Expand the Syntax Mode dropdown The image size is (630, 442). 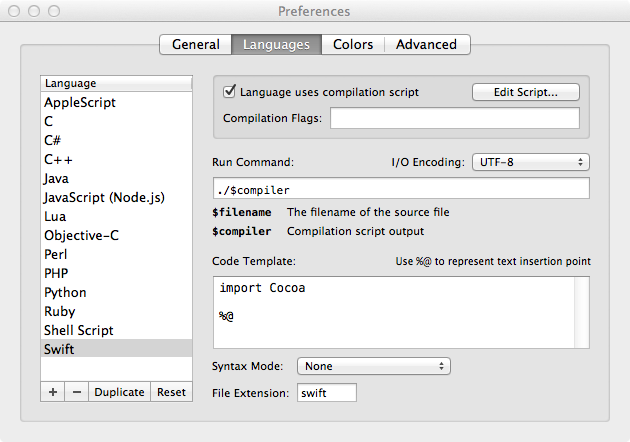click(373, 366)
